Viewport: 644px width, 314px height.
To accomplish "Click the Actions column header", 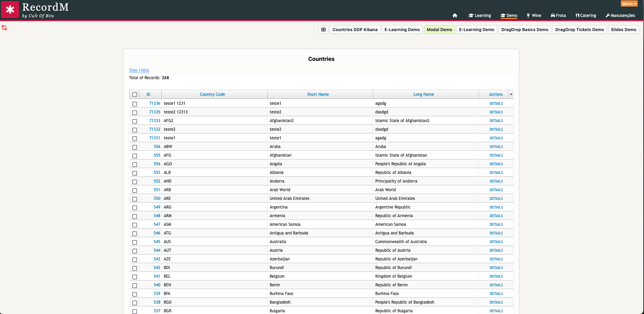I will [x=496, y=94].
